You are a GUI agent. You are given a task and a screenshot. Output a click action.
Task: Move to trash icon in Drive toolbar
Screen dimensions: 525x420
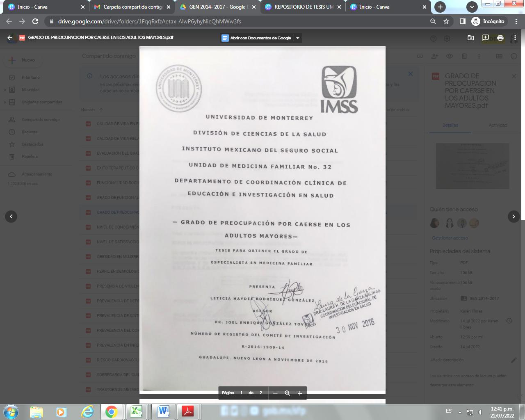point(464,56)
